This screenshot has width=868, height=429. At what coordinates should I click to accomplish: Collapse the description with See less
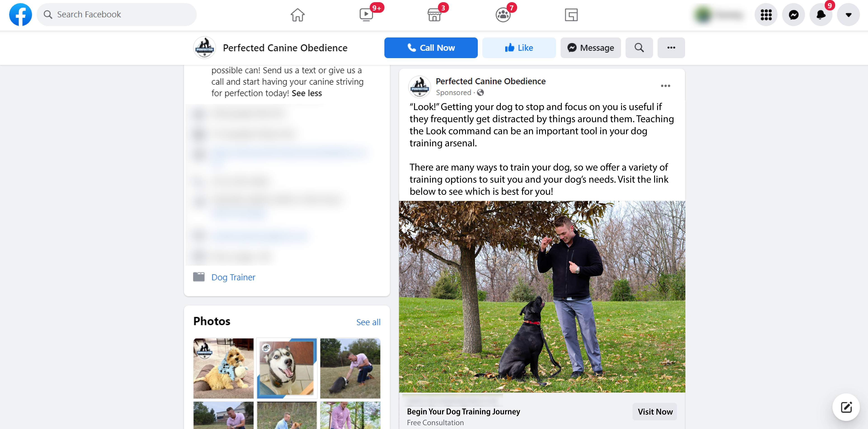tap(307, 93)
